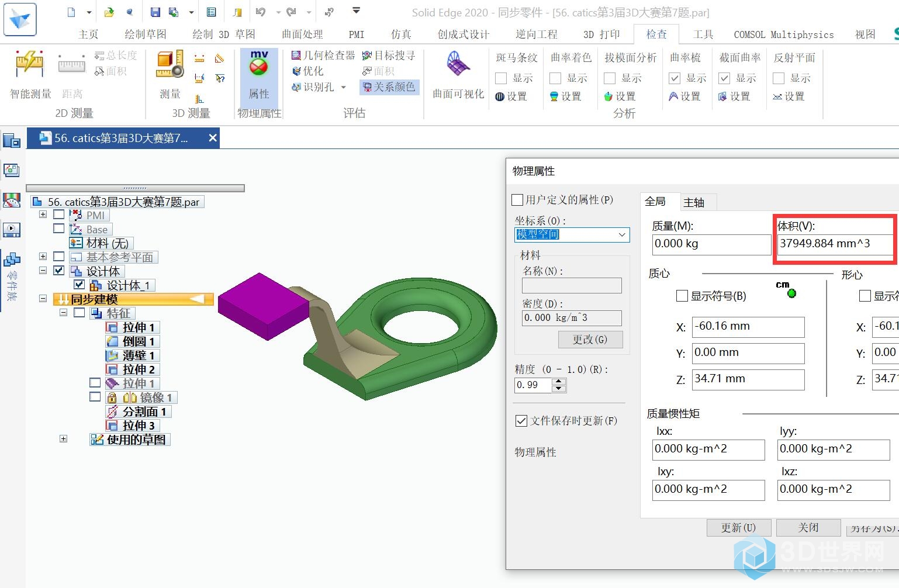
Task: Open 反射平面 设置 settings
Action: coord(789,96)
